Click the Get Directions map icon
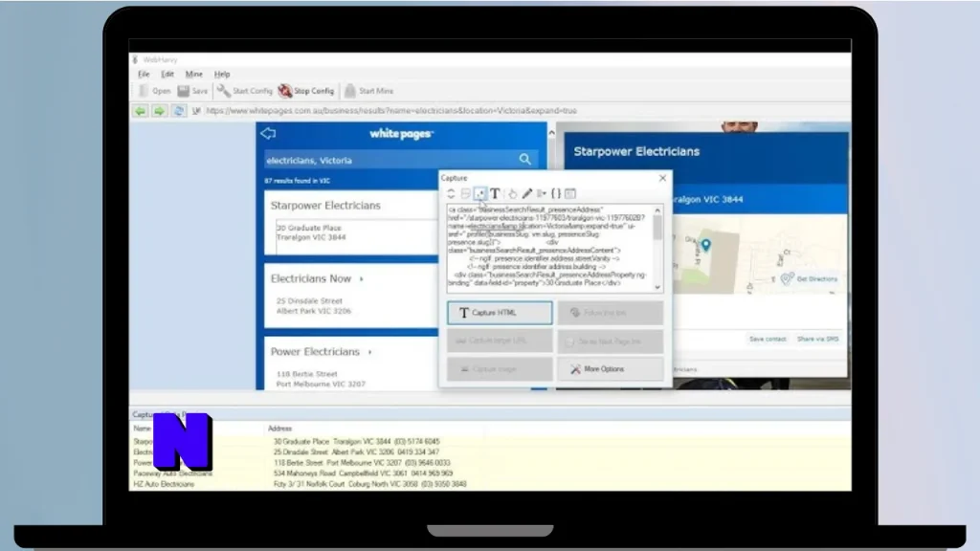Screen dimensions: 980x551 [x=787, y=278]
